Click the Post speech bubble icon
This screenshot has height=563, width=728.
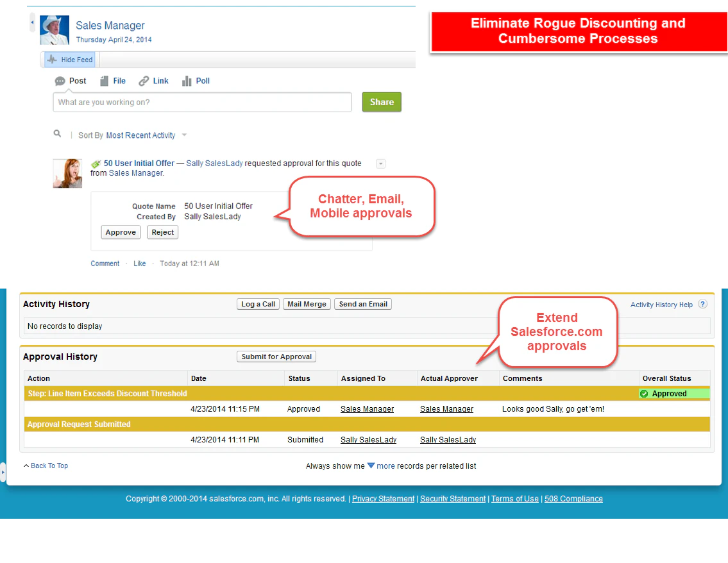[60, 81]
